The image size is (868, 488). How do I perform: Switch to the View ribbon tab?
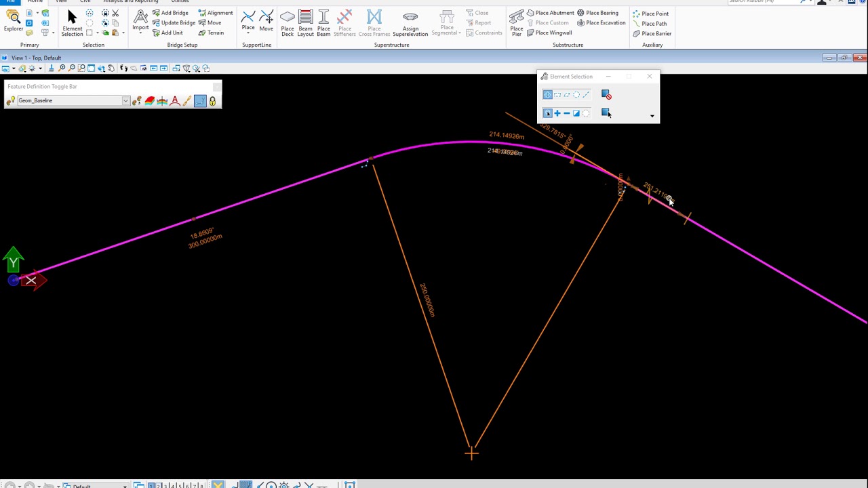(61, 2)
